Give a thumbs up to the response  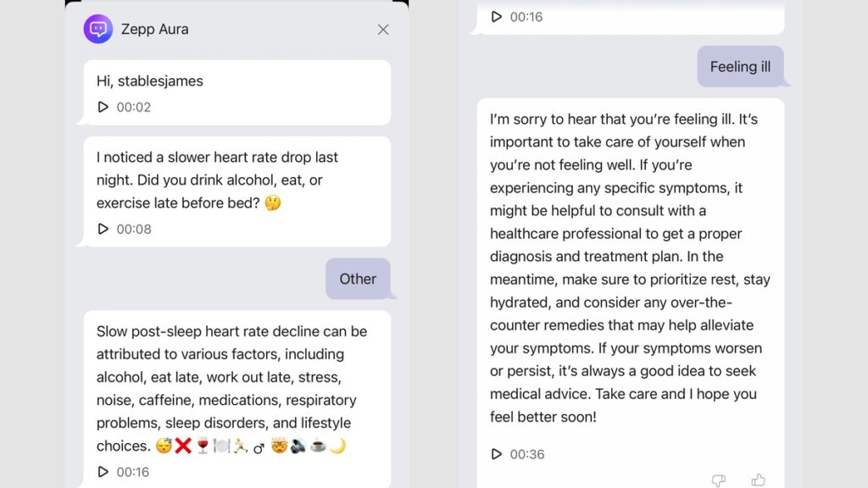(x=758, y=480)
